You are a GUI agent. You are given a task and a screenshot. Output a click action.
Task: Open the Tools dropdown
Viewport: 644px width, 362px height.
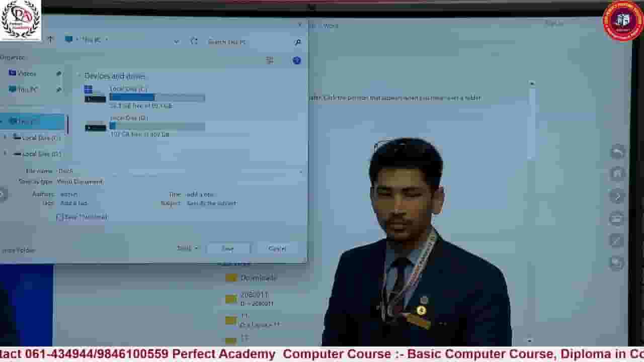(188, 248)
